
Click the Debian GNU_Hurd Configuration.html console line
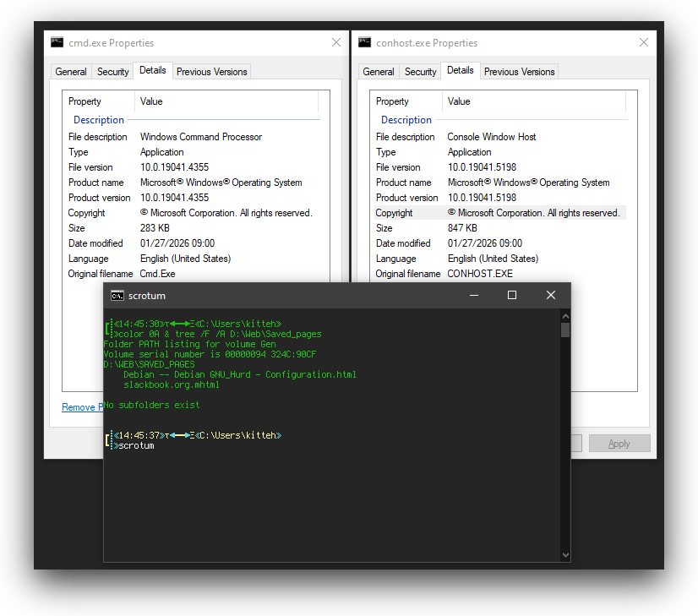pyautogui.click(x=240, y=374)
